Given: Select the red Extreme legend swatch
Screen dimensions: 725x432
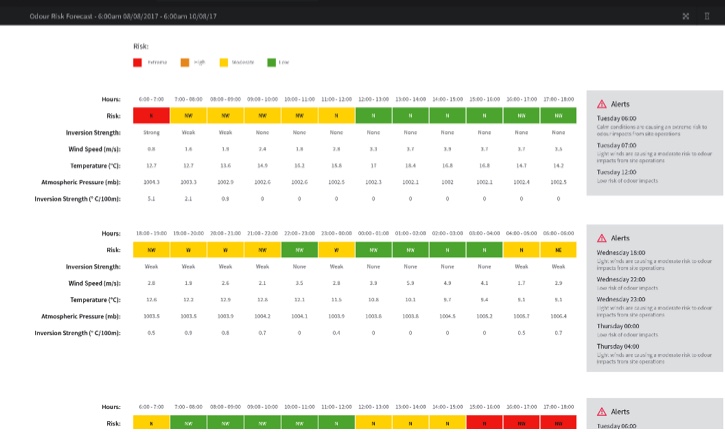Looking at the screenshot, I should [137, 62].
